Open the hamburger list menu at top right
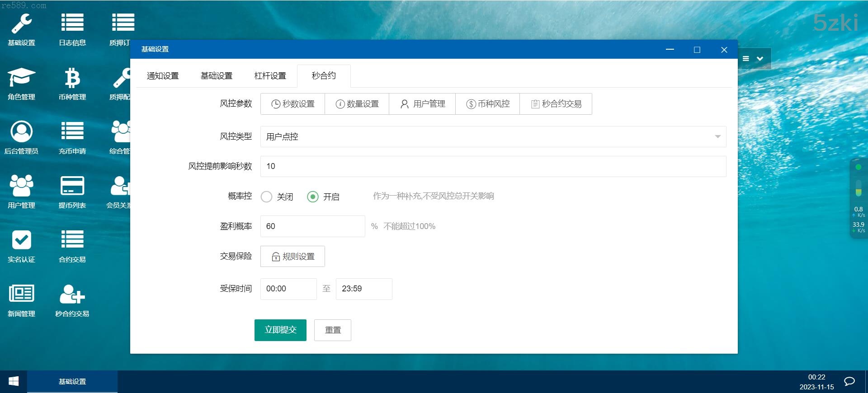Screen dimensions: 868x393 746,59
